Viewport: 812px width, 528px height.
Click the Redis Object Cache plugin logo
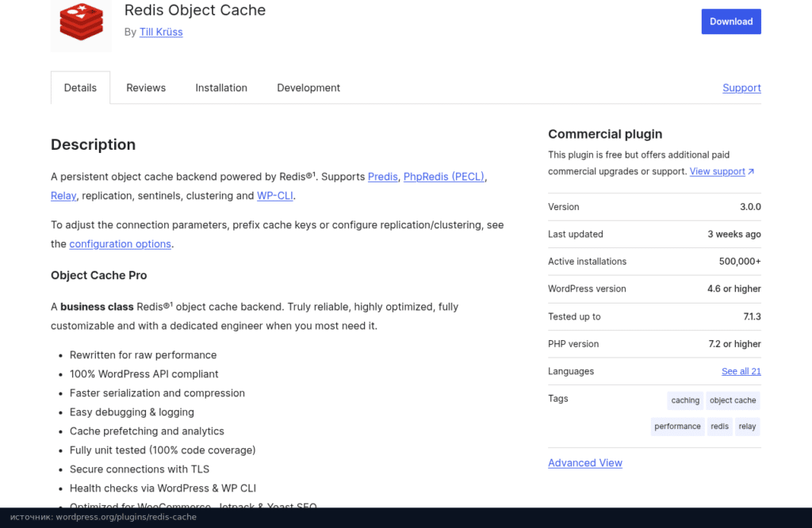[x=82, y=24]
